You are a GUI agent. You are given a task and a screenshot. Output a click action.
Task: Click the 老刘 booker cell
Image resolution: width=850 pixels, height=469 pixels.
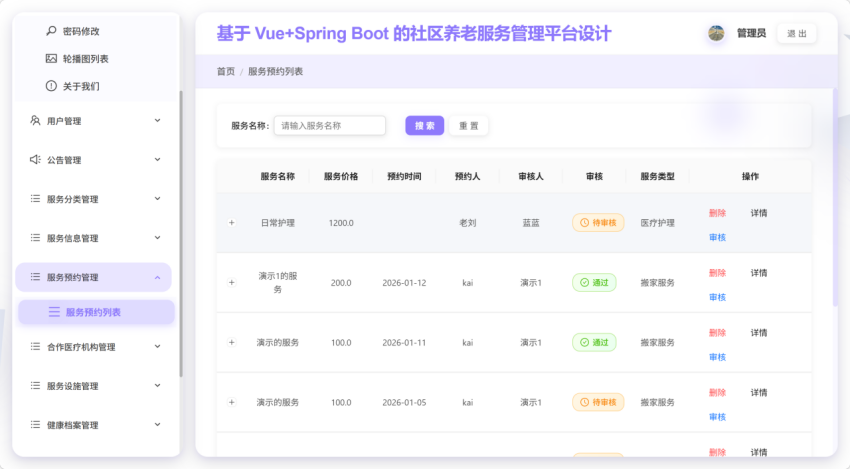(x=467, y=223)
